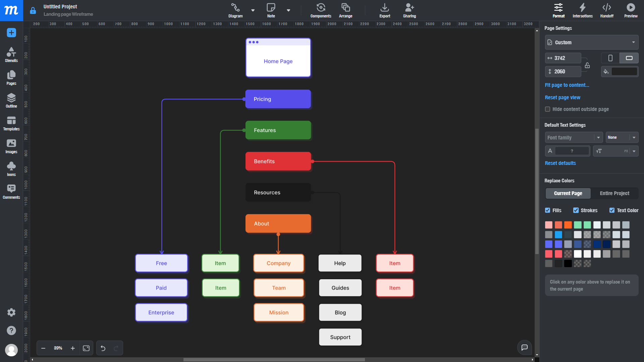Toggle Strokes checkbox in Replace Colors

point(576,210)
